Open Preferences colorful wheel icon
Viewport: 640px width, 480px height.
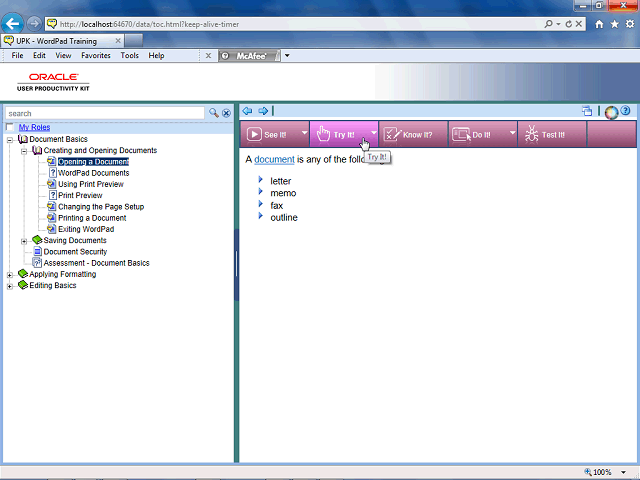pos(611,112)
